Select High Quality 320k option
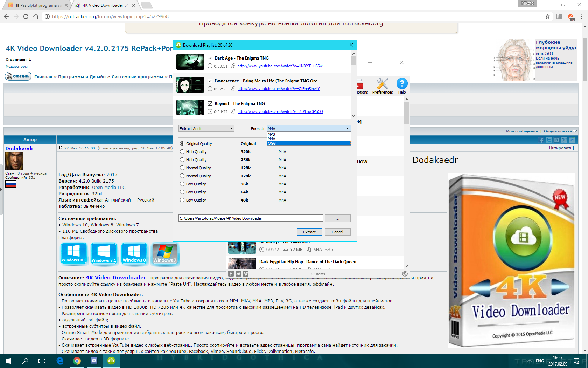 pos(182,152)
